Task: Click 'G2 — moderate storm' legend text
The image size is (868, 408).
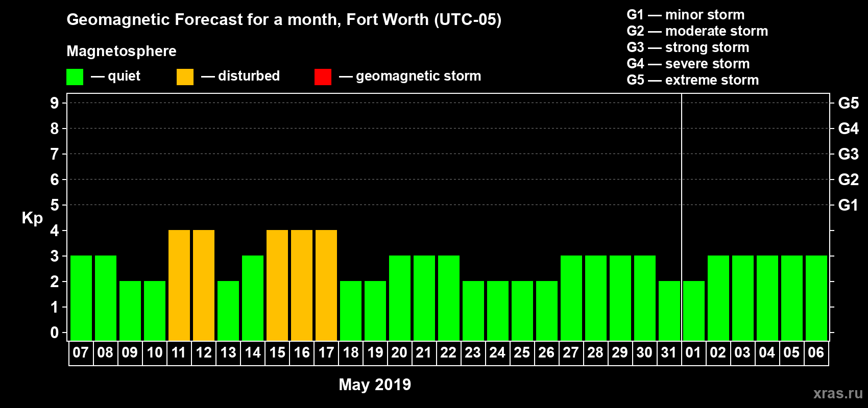Action: coord(697,31)
